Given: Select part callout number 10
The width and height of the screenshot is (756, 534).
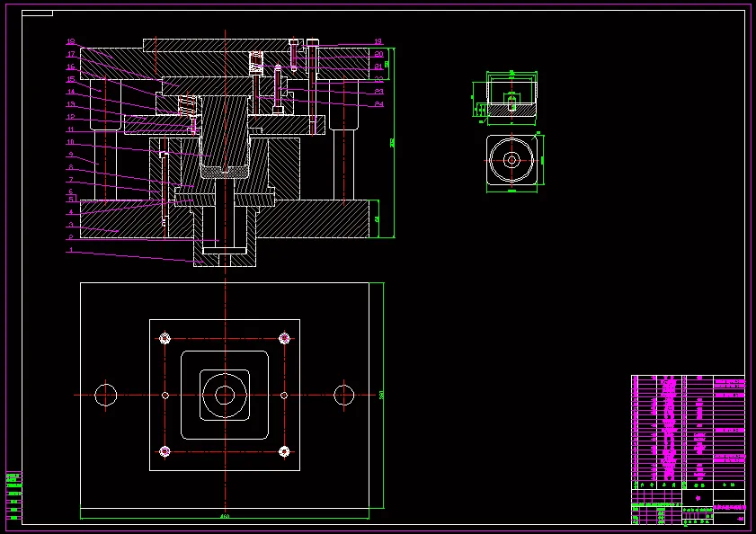Looking at the screenshot, I should click(x=71, y=142).
